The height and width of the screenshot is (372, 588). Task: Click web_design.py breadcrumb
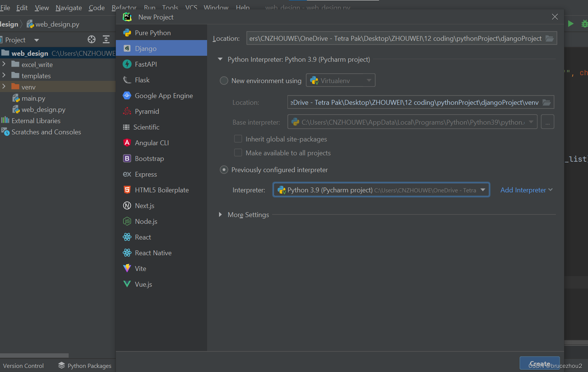53,24
